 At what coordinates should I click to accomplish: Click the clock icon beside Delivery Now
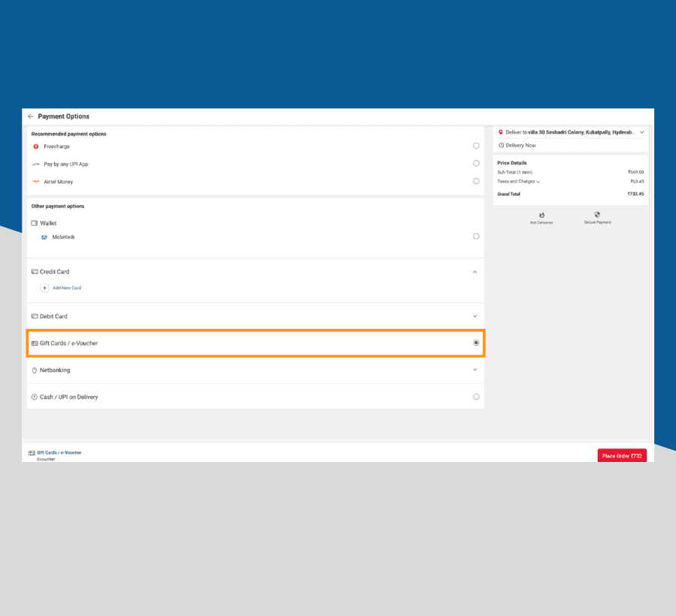(501, 146)
